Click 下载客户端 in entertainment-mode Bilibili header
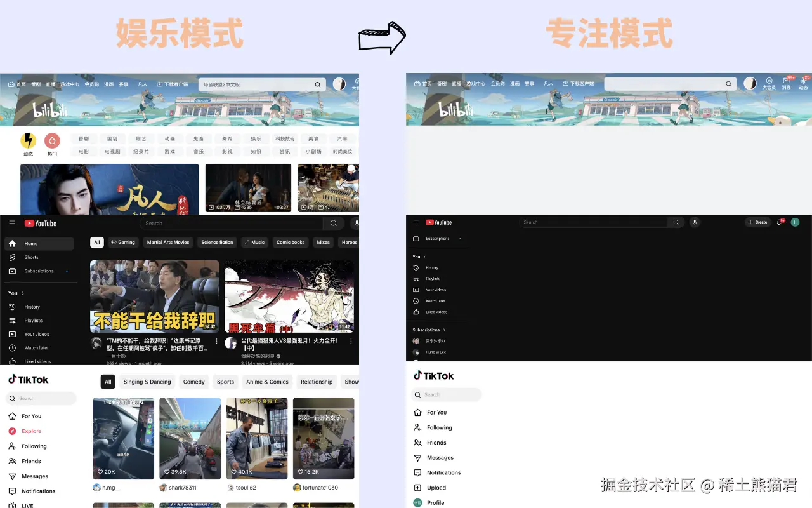 pyautogui.click(x=173, y=84)
